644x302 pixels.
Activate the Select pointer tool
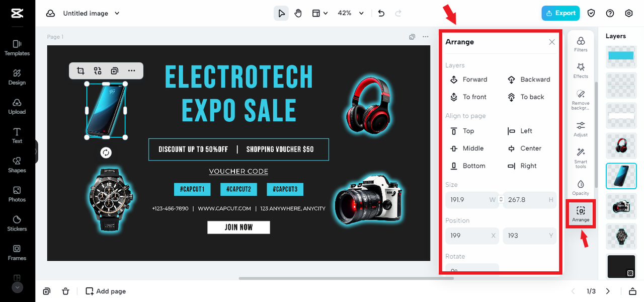click(x=281, y=13)
